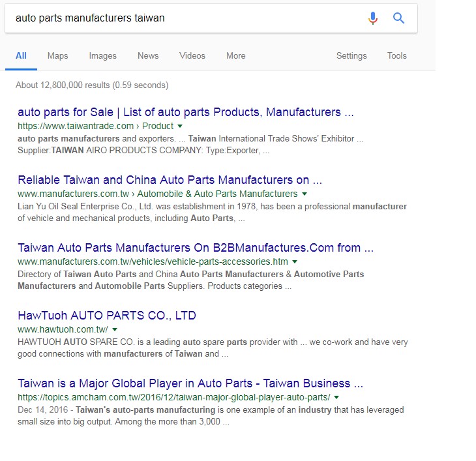Switch to the Images tab

coord(102,56)
